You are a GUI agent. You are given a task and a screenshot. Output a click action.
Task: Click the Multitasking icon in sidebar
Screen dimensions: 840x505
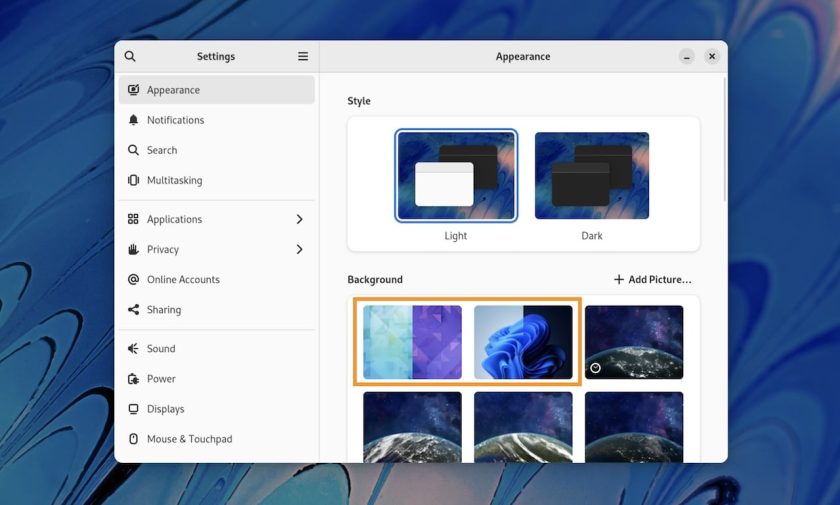[133, 180]
